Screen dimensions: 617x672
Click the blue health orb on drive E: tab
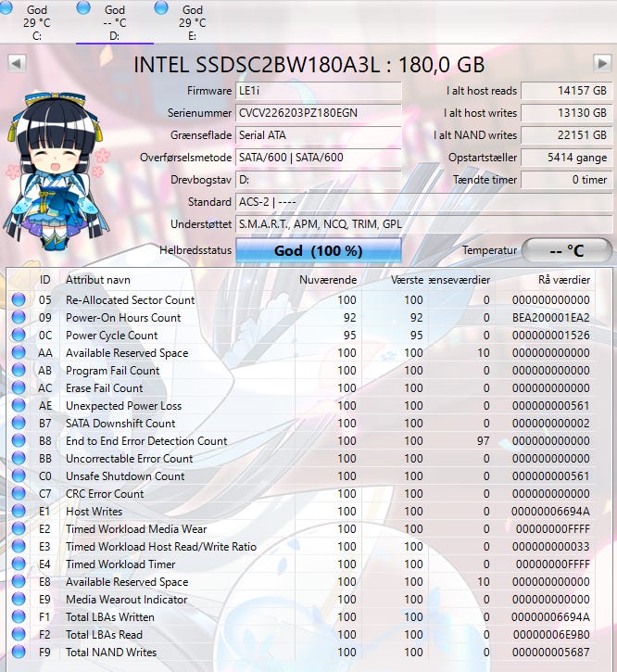(161, 7)
